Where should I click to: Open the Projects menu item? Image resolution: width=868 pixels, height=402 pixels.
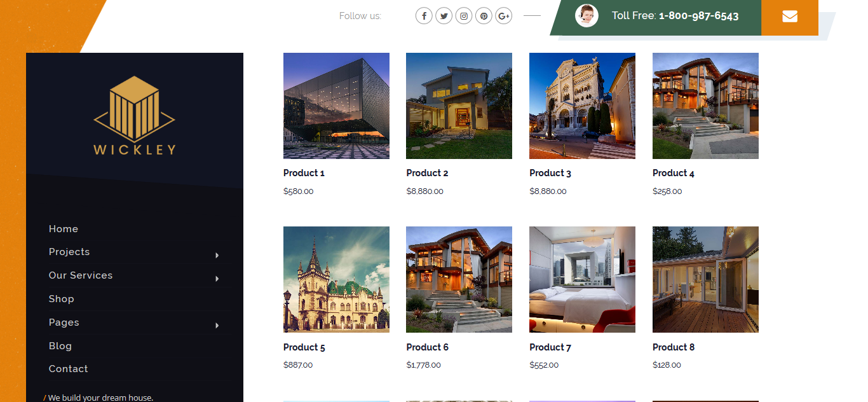(69, 252)
